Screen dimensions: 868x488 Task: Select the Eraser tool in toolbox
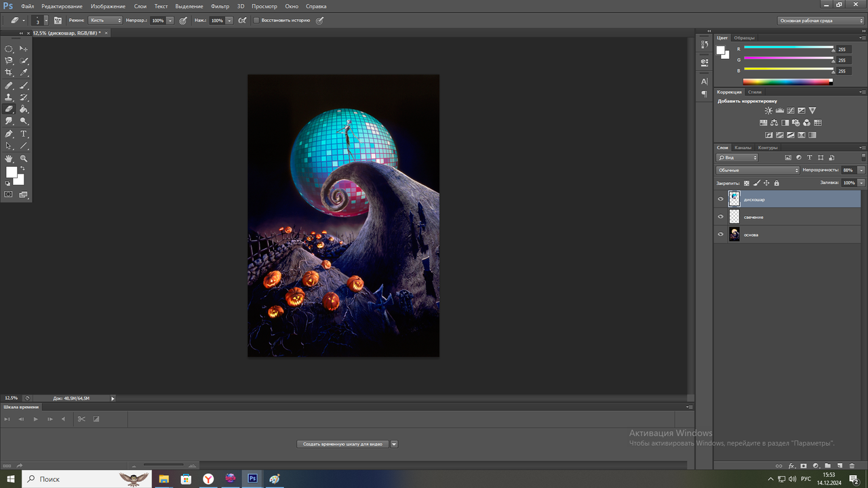pos(9,108)
